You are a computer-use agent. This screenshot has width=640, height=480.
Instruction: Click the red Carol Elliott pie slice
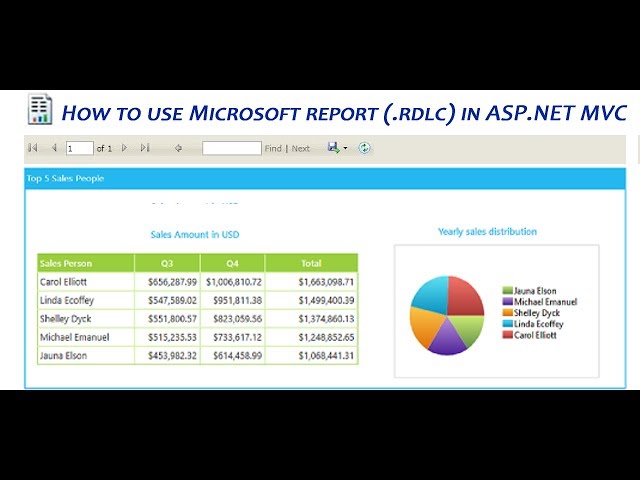click(464, 296)
